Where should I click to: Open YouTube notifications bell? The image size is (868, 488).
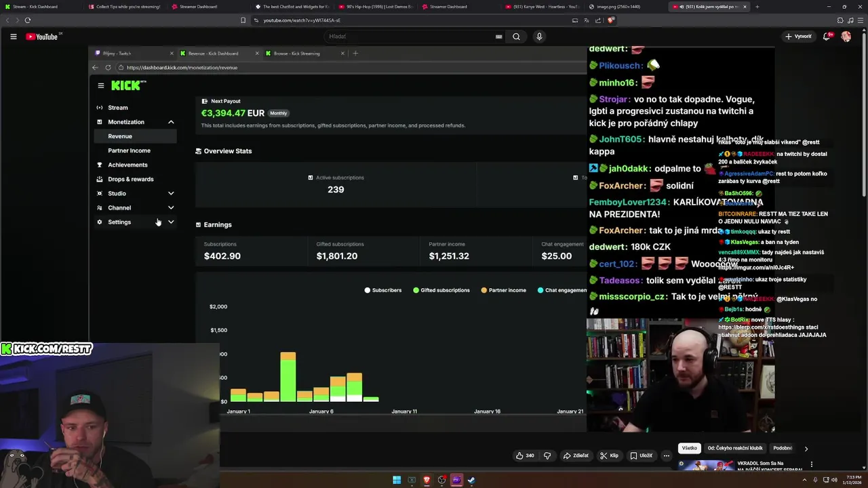click(827, 37)
